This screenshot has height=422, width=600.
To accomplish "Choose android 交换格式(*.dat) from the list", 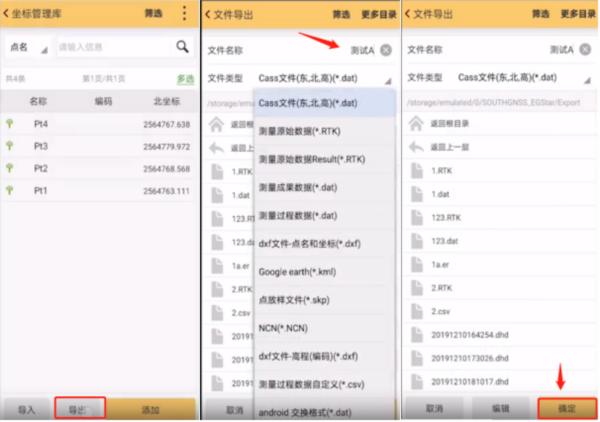I will pos(324,411).
